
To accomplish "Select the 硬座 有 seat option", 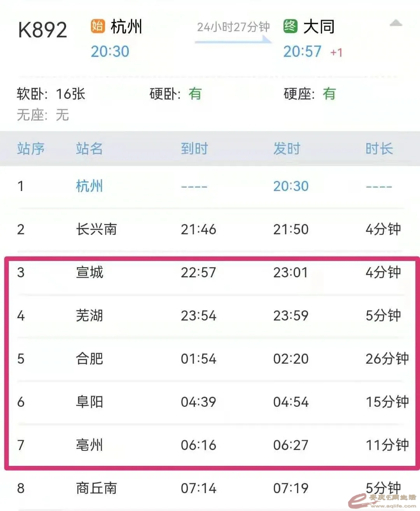I will click(309, 94).
